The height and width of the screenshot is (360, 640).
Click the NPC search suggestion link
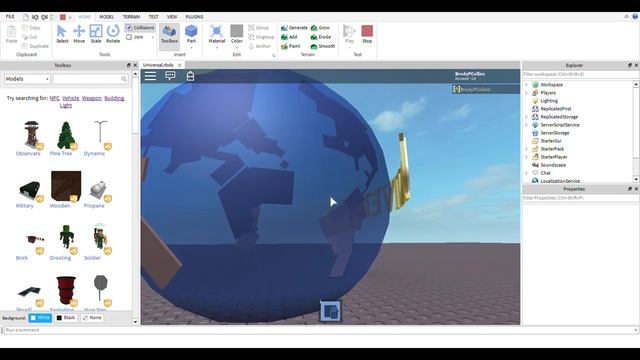click(x=54, y=98)
